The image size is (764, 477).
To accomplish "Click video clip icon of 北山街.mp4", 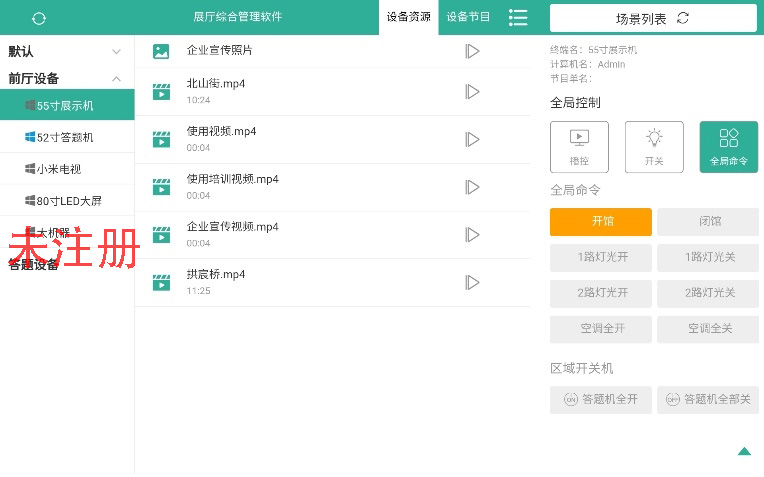I will pos(161,92).
